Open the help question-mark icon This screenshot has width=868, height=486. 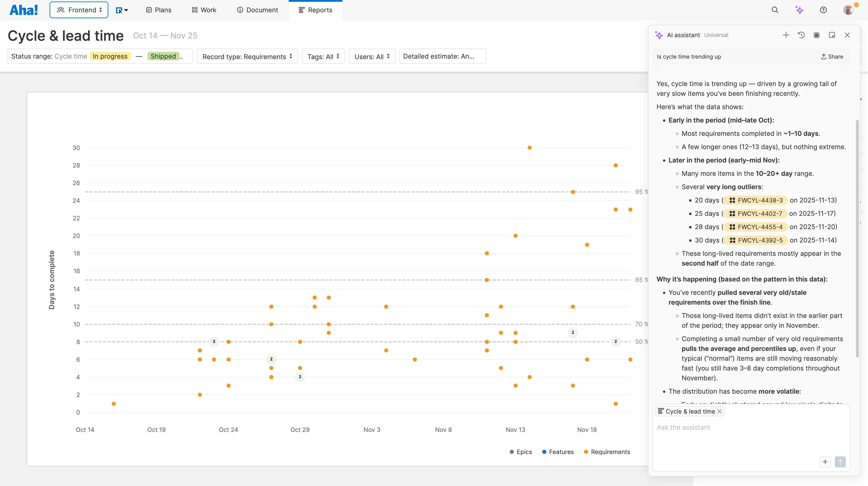823,10
